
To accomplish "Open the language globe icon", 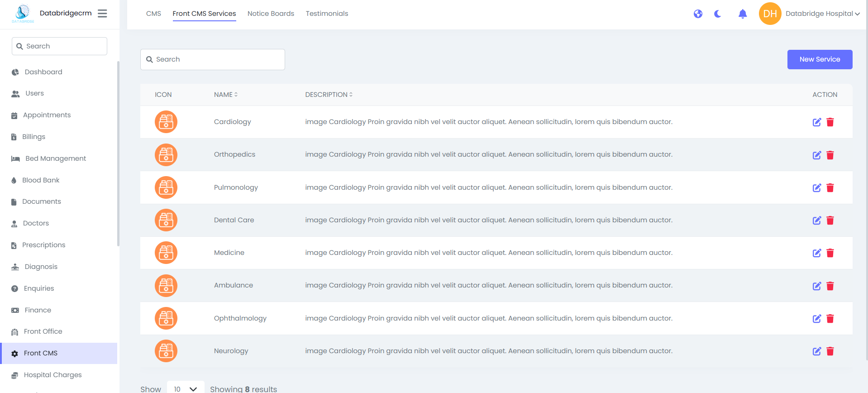I will (698, 14).
